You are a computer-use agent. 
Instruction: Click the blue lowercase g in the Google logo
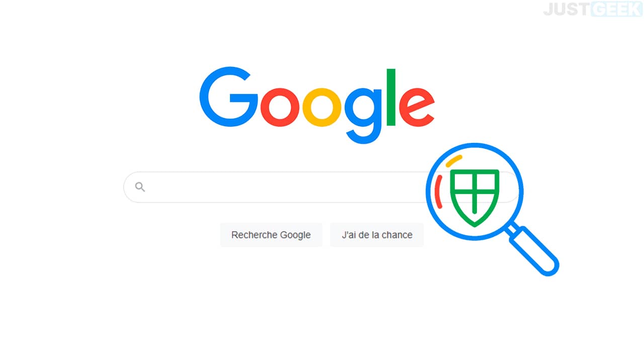(x=363, y=115)
